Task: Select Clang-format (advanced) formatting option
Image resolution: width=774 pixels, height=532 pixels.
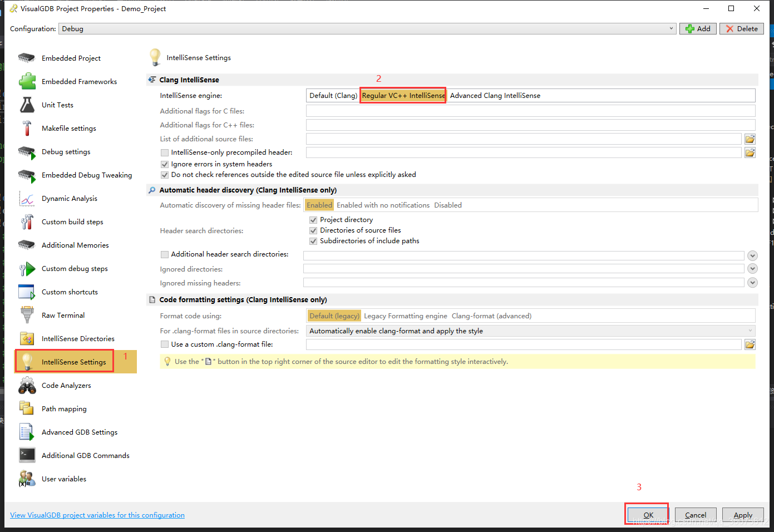Action: [491, 316]
